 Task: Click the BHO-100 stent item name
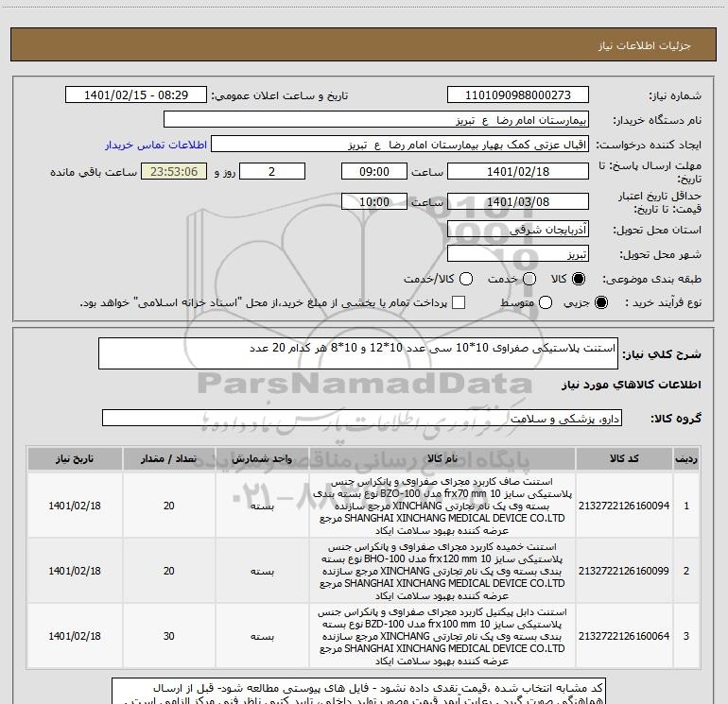click(x=442, y=571)
